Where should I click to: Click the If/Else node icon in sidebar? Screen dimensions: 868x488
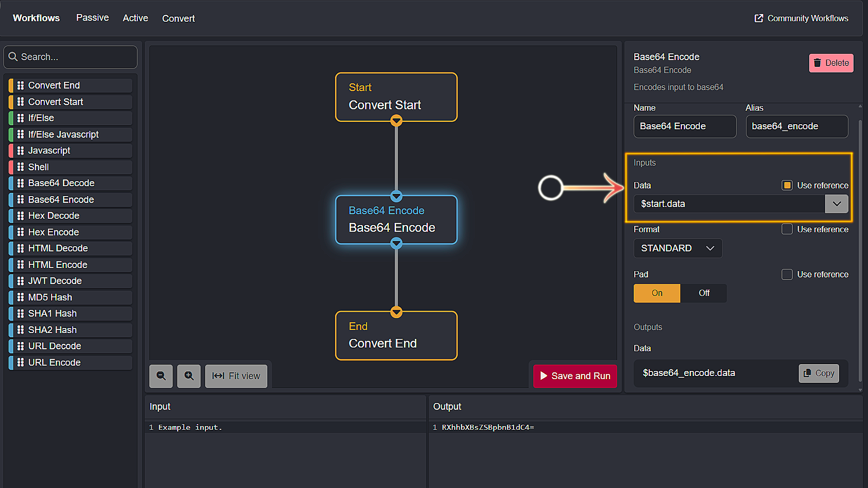pyautogui.click(x=20, y=117)
